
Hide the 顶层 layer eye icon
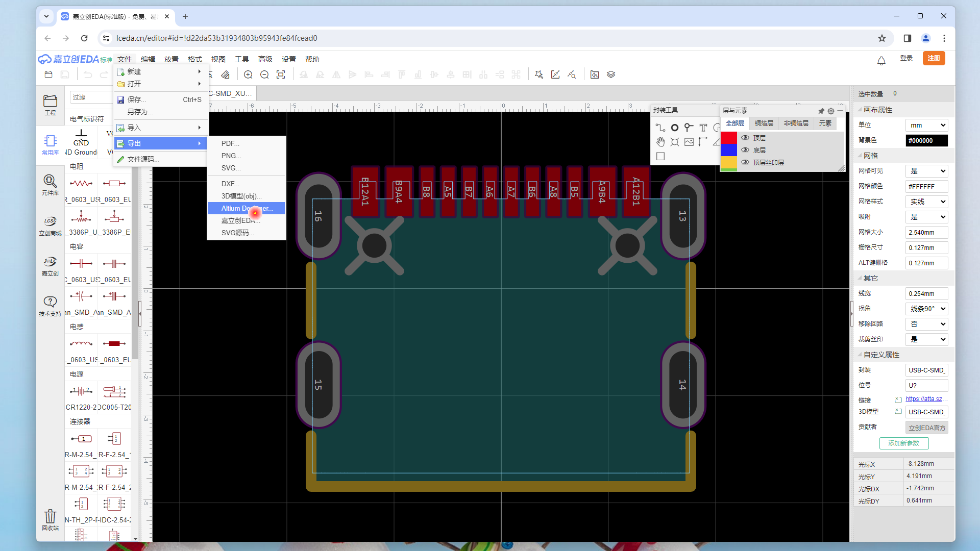click(x=745, y=138)
